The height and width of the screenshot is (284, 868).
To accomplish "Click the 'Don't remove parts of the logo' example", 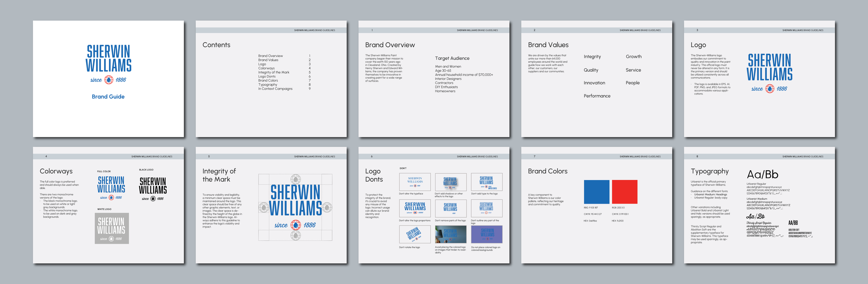I will [x=451, y=208].
